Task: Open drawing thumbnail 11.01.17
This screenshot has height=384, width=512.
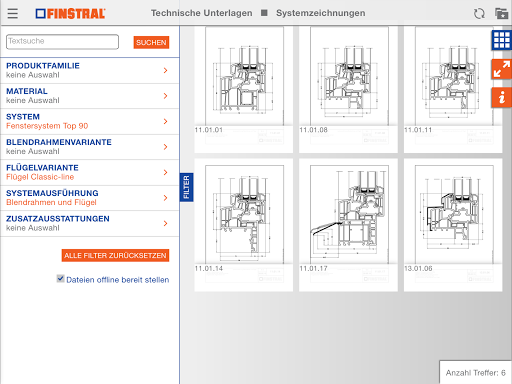Action: click(x=348, y=225)
